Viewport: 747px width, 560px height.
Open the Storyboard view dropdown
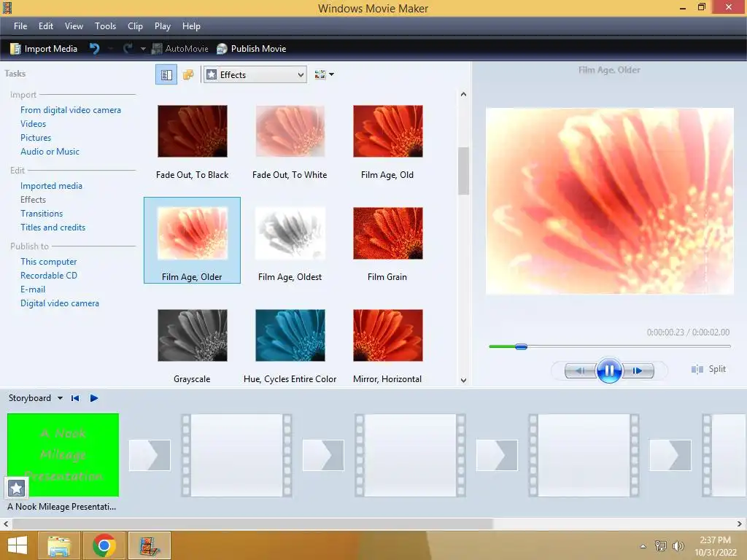[x=60, y=398]
